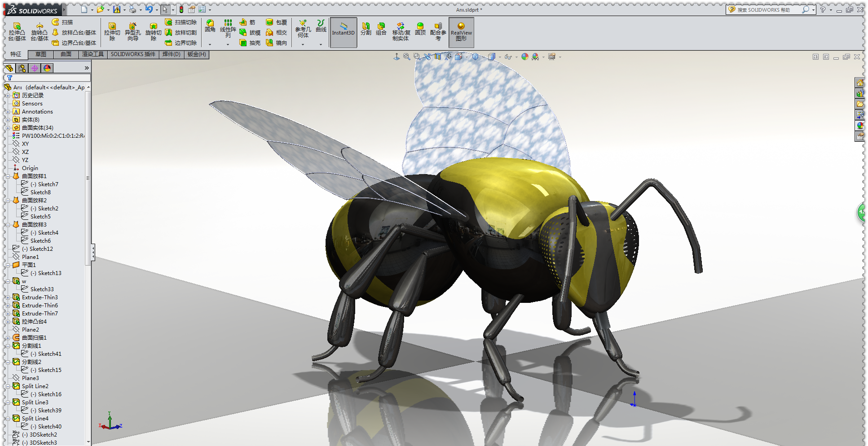868x446 pixels.
Task: Open the dropdown arrow under 线性阵列
Action: 228,44
